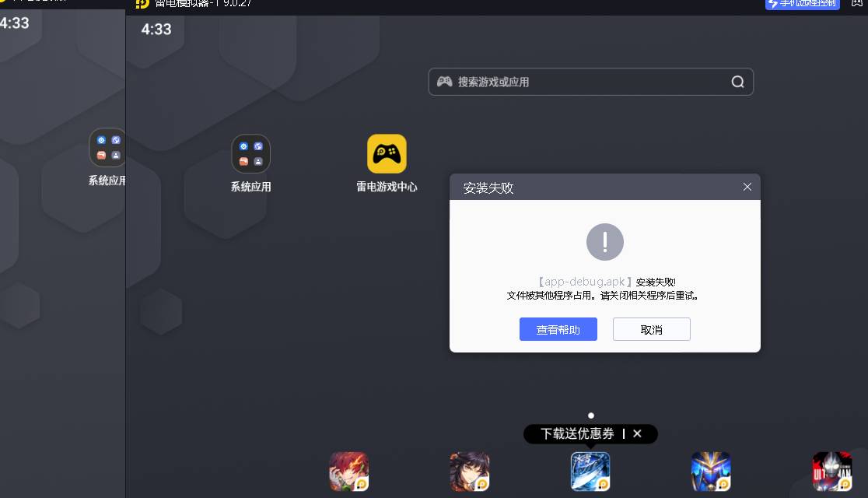Dismiss the 下载送优惠券 tooltip with its X

coord(637,433)
